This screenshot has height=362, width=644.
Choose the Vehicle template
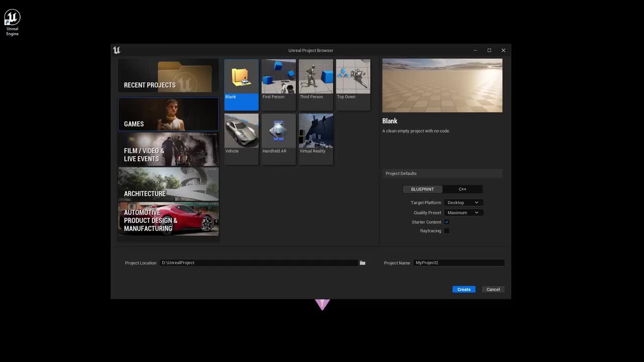tap(242, 139)
